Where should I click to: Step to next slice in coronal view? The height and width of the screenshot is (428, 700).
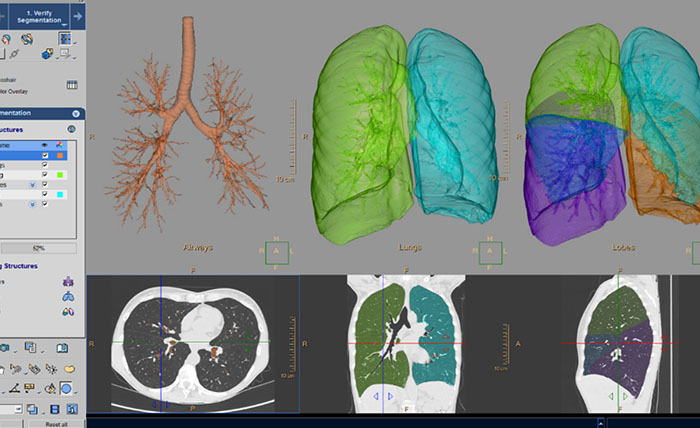click(391, 396)
